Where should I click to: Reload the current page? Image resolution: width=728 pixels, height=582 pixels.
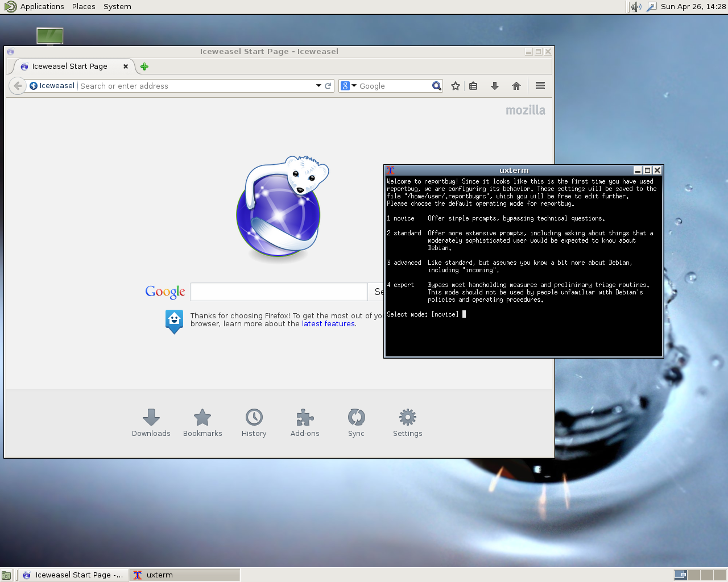(328, 86)
